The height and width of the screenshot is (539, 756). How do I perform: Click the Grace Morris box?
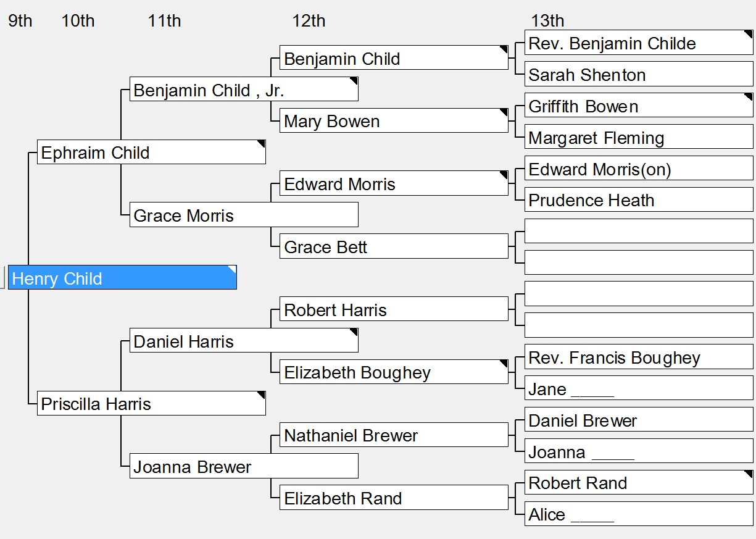tap(244, 215)
